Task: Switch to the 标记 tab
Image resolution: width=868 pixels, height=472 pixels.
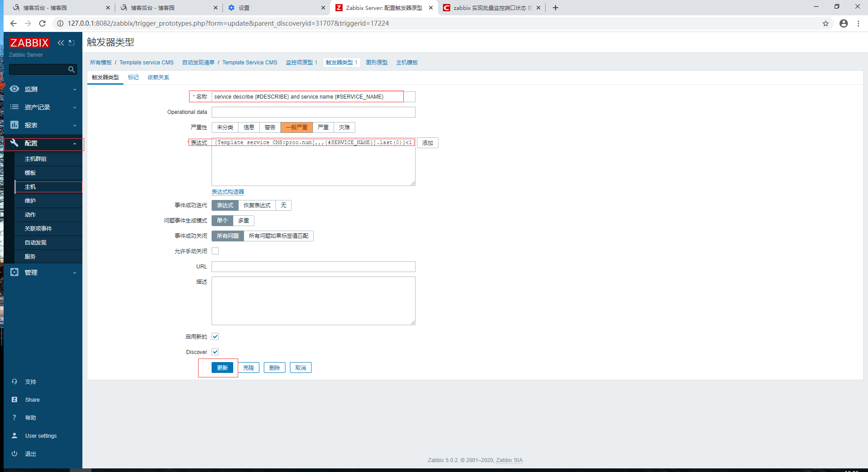Action: click(133, 77)
